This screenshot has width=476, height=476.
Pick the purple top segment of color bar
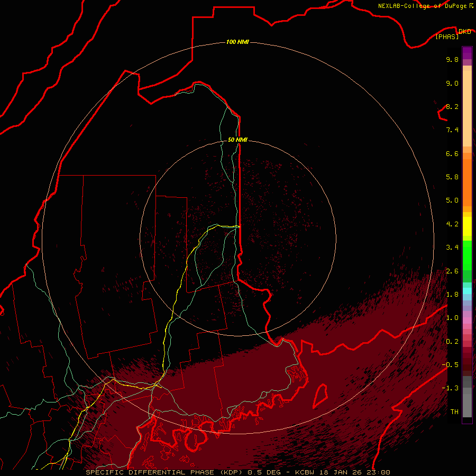pyautogui.click(x=467, y=53)
